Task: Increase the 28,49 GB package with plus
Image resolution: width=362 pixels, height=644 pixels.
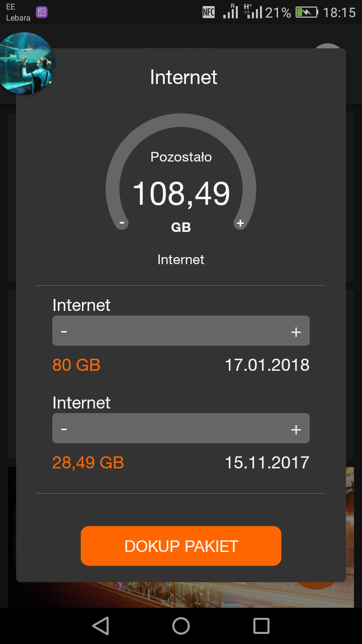Action: (296, 428)
